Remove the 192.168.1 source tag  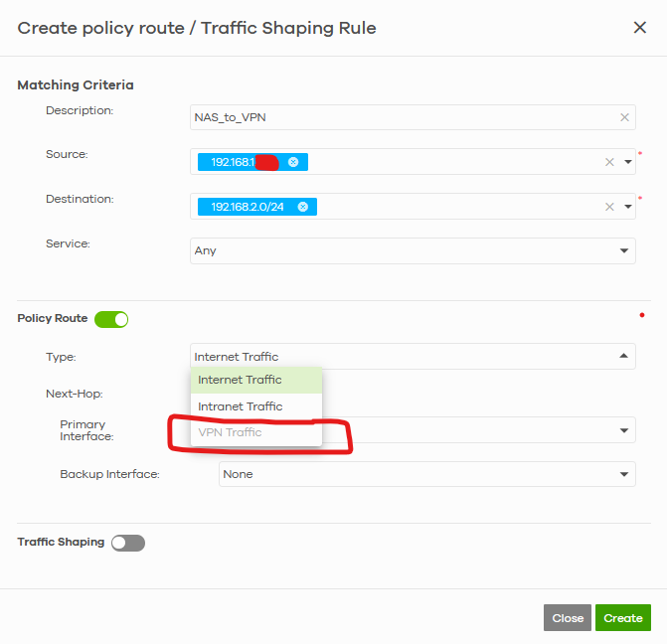click(293, 162)
